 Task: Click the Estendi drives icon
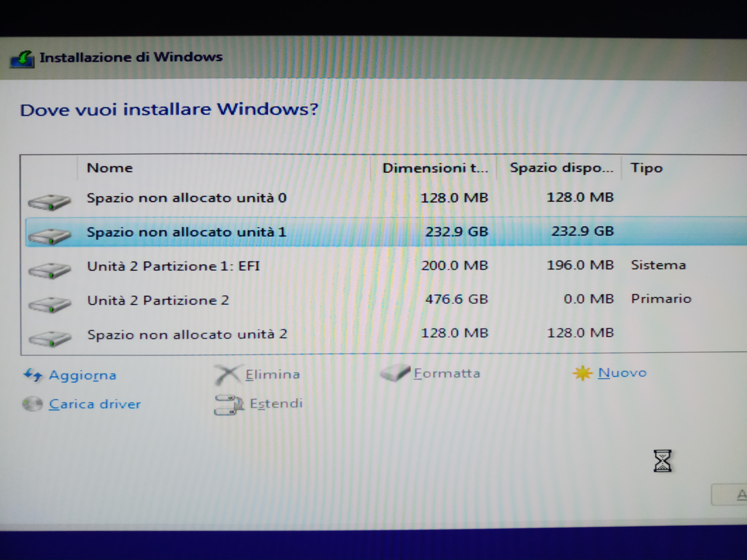tap(229, 405)
